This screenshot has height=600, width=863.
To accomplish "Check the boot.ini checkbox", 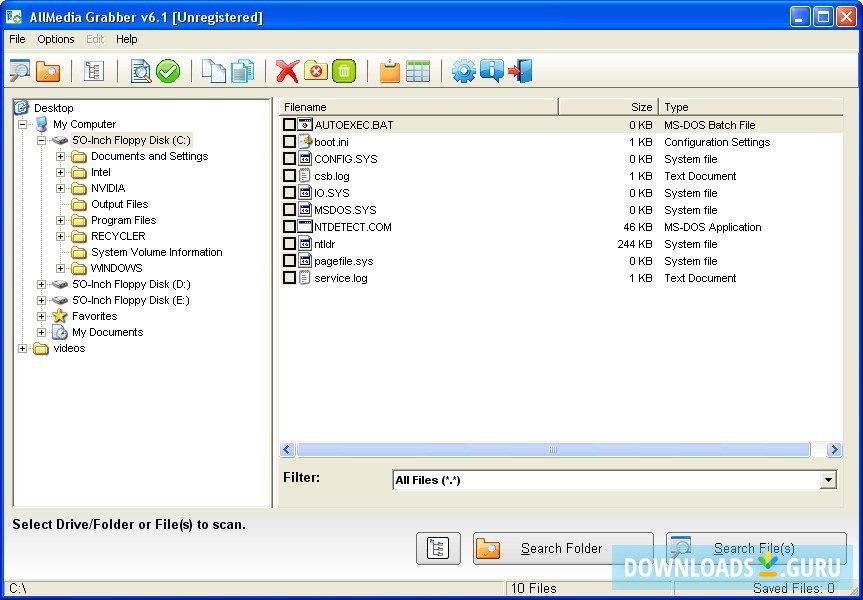I will pyautogui.click(x=290, y=142).
